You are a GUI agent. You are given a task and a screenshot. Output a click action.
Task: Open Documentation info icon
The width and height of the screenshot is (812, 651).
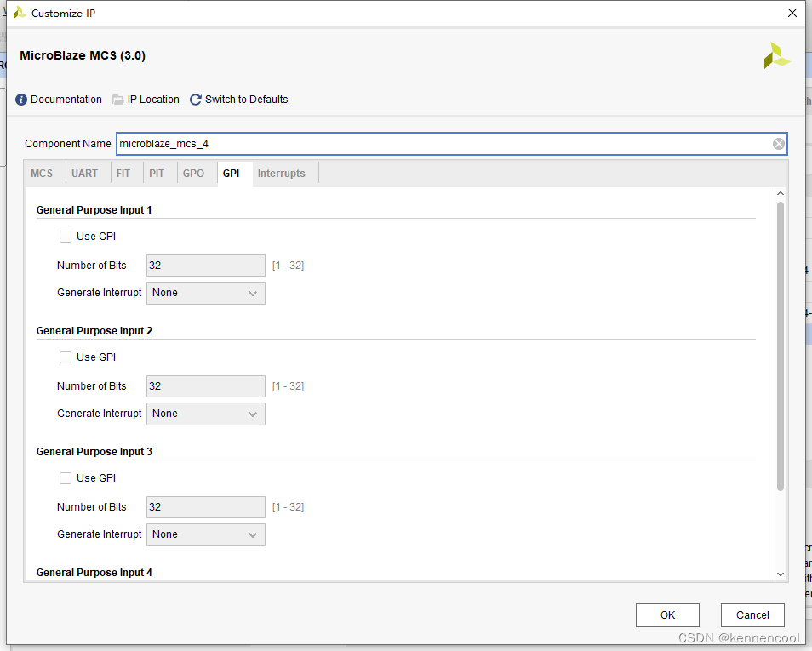(x=21, y=100)
